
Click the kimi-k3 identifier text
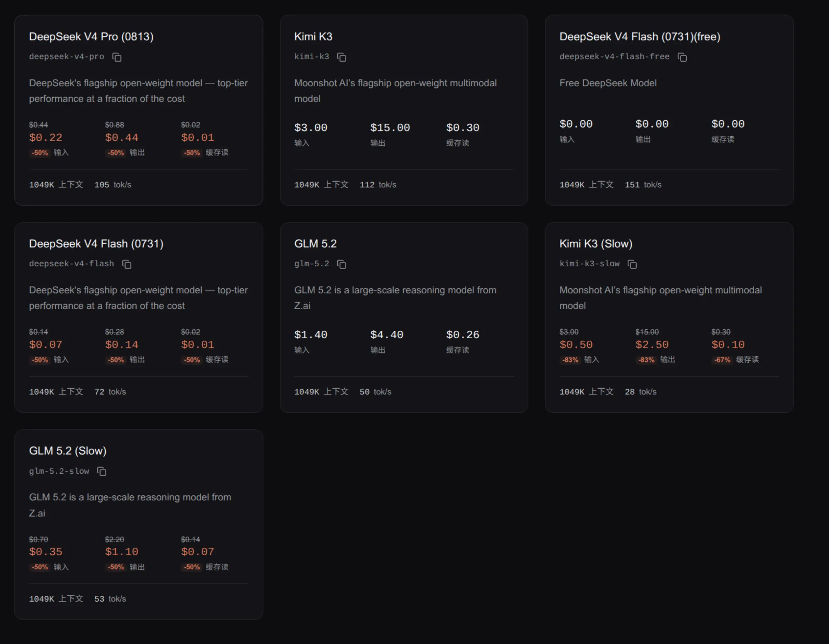coord(312,57)
